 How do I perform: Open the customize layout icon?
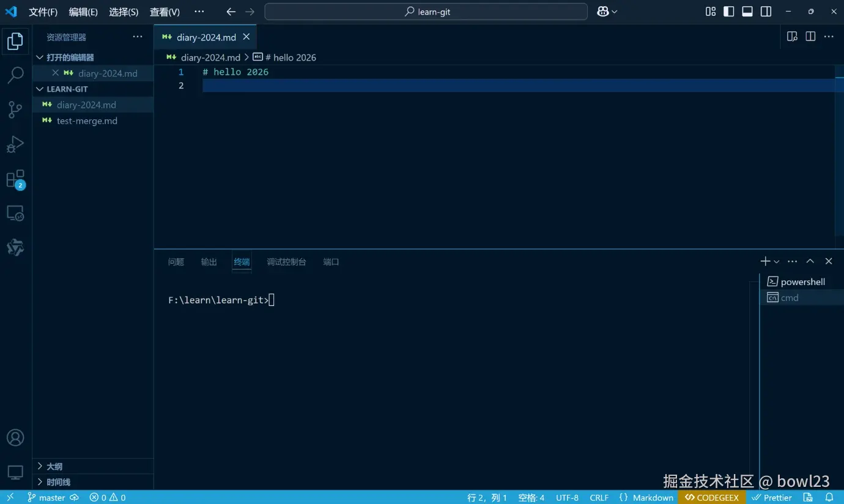[711, 12]
